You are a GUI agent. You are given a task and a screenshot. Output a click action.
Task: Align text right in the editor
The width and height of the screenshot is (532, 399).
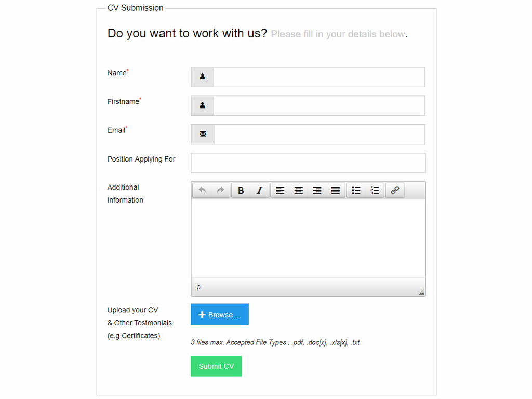[x=317, y=191]
